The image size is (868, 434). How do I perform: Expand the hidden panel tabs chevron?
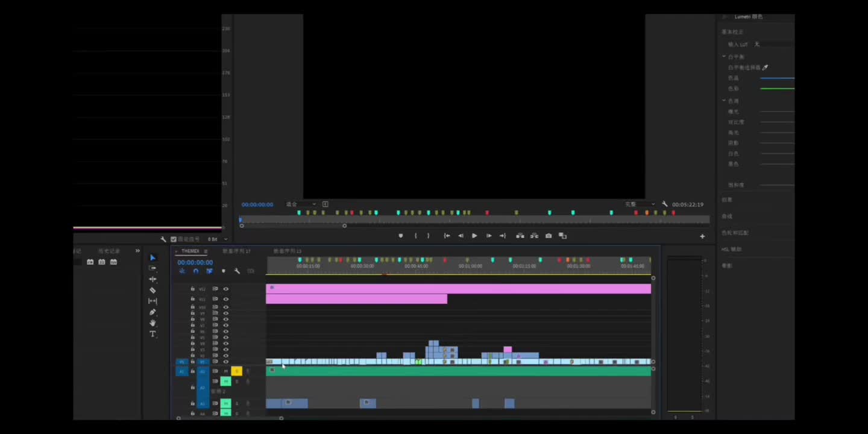[x=137, y=251]
